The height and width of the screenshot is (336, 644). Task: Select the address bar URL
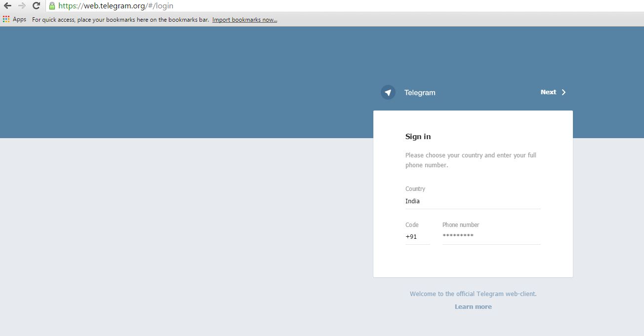pos(116,6)
